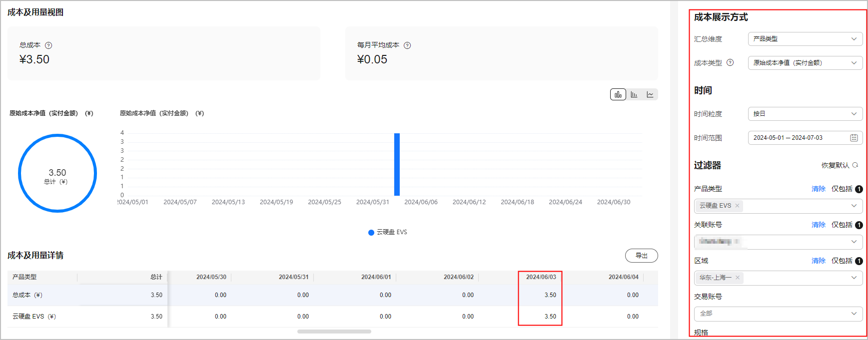Image resolution: width=868 pixels, height=340 pixels.
Task: Click 2024/06/01 column header
Action: 376,277
